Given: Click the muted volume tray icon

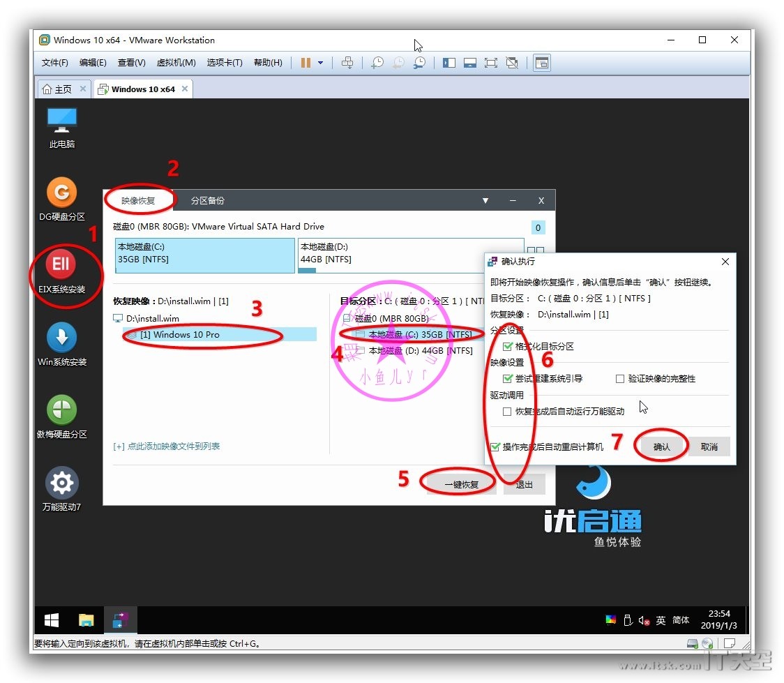Looking at the screenshot, I should pyautogui.click(x=644, y=620).
